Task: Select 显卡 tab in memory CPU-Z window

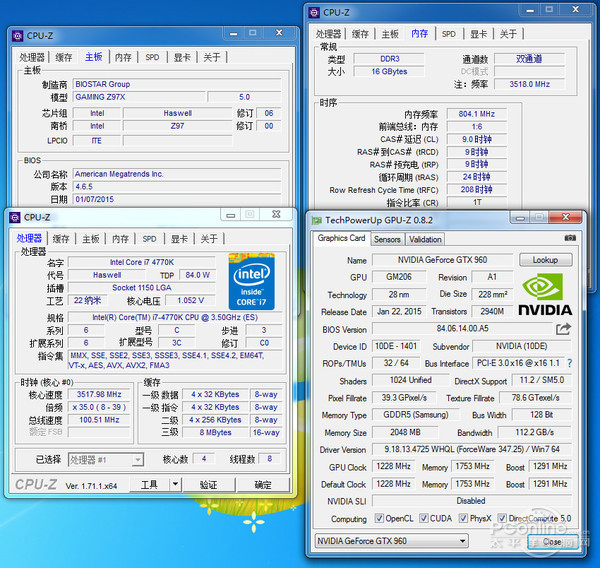Action: tap(478, 34)
